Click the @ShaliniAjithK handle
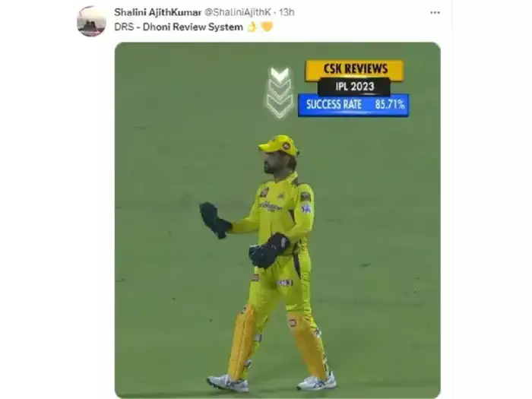This screenshot has height=399, width=532. click(237, 12)
